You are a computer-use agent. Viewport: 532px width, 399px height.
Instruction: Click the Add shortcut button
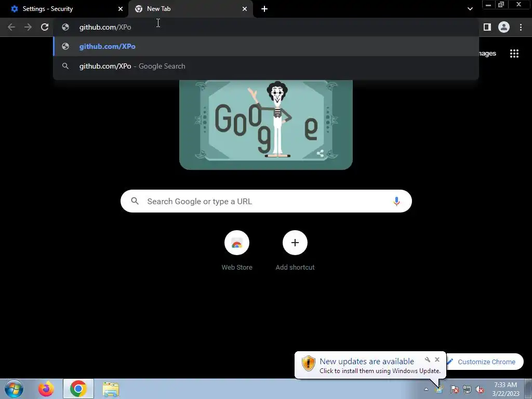click(x=295, y=251)
